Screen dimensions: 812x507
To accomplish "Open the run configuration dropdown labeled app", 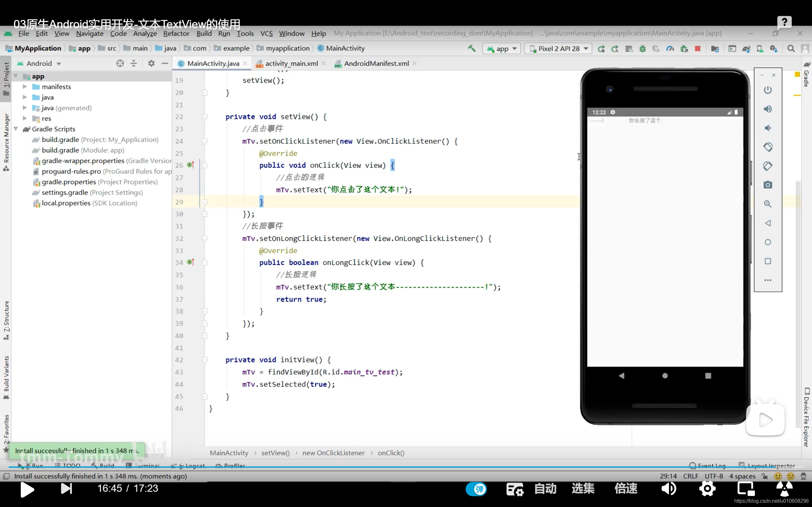I will (x=501, y=48).
